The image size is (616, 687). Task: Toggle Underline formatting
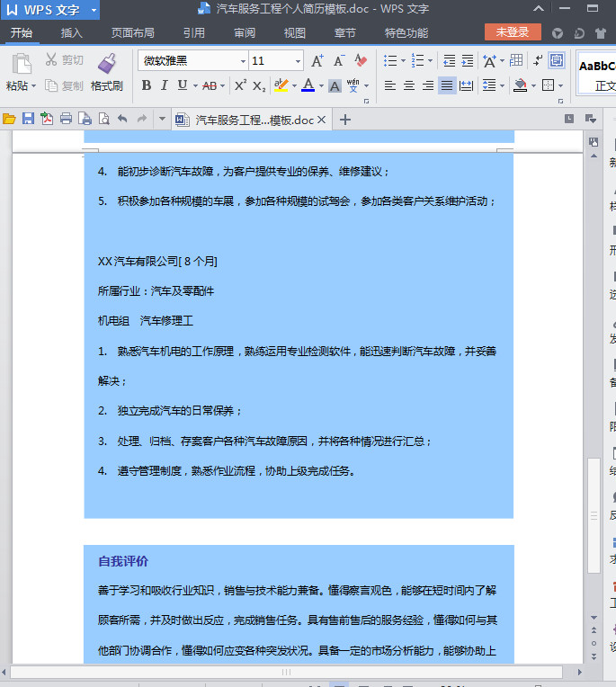click(x=183, y=85)
